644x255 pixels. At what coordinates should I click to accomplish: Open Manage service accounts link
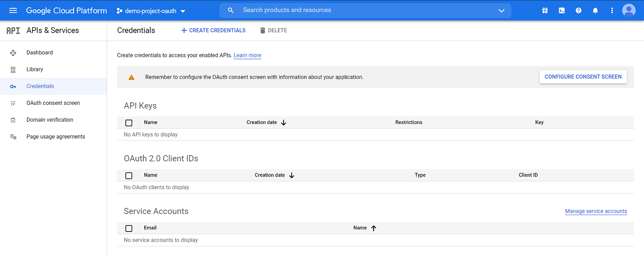(596, 211)
